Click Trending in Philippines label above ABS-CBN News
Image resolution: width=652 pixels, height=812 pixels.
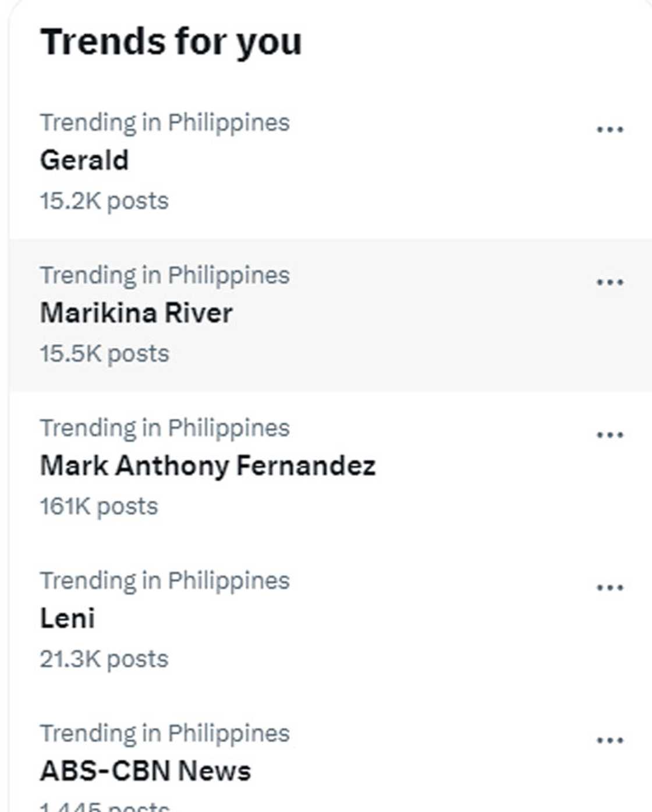tap(165, 733)
